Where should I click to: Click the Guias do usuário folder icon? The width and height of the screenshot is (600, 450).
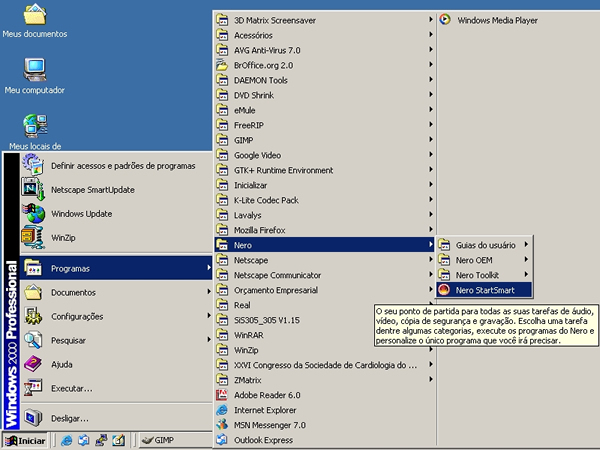pos(444,245)
